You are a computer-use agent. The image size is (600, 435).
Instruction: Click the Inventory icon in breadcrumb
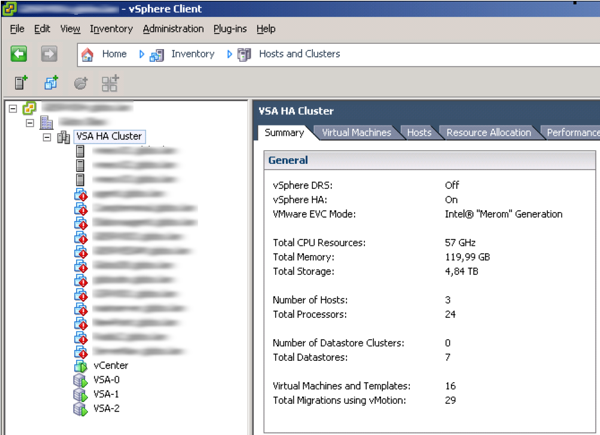click(157, 55)
